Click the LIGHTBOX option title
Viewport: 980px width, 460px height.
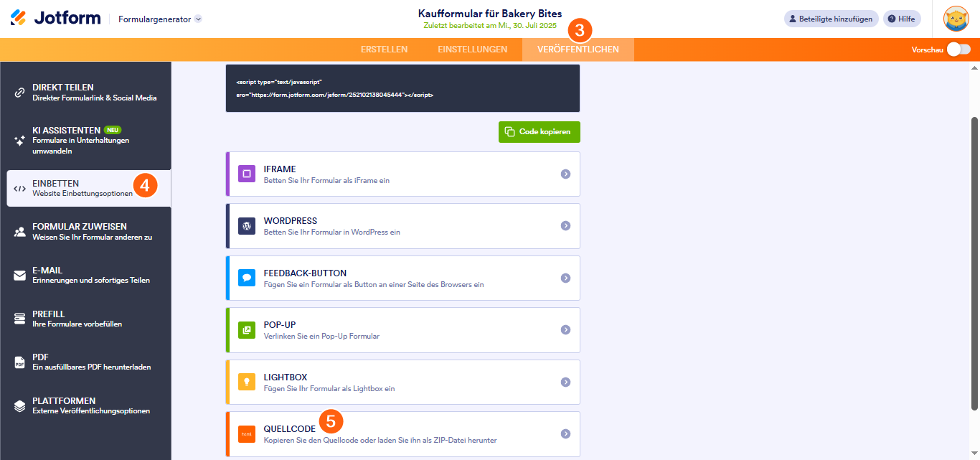(x=286, y=377)
